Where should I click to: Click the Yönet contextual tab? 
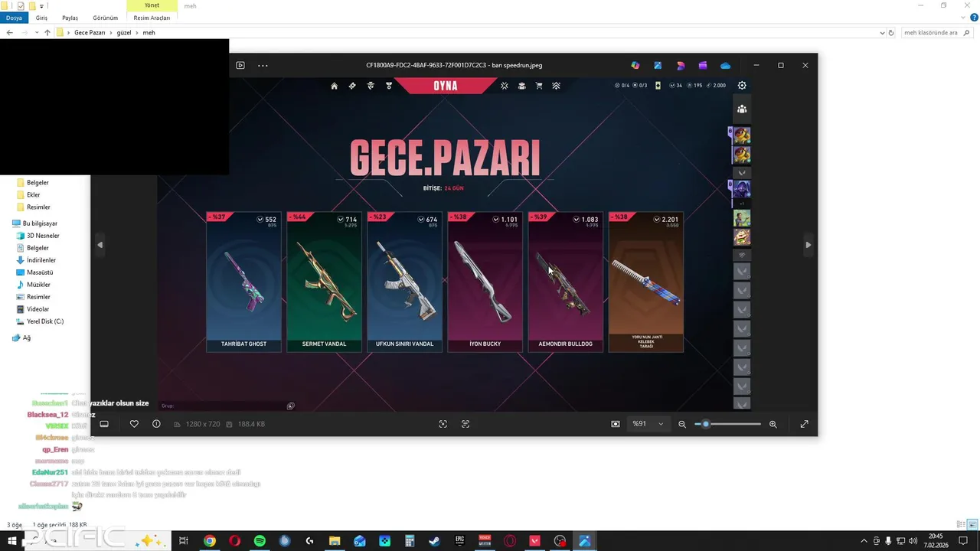(x=152, y=5)
